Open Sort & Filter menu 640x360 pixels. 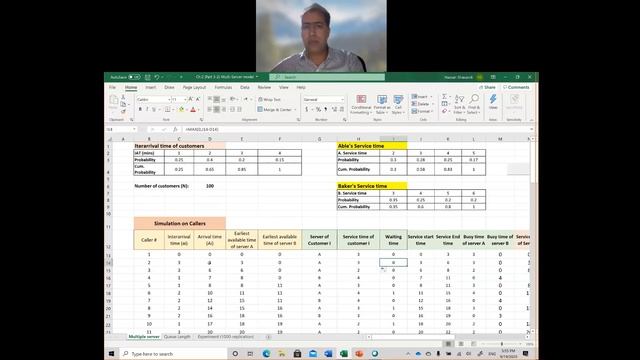tap(459, 104)
